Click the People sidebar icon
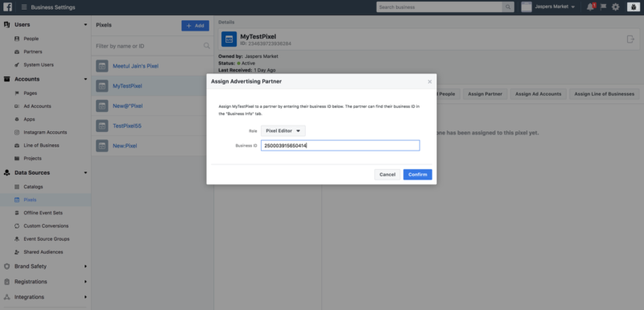This screenshot has height=310, width=644. point(17,39)
